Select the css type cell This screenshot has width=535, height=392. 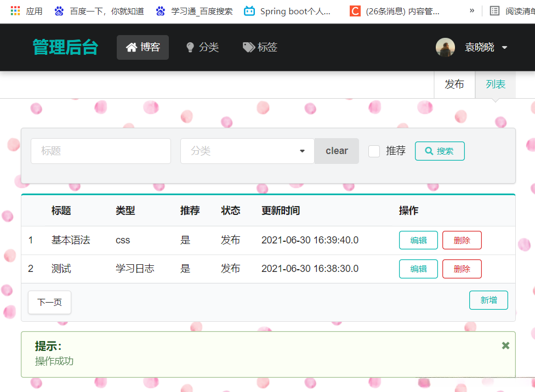pyautogui.click(x=123, y=241)
